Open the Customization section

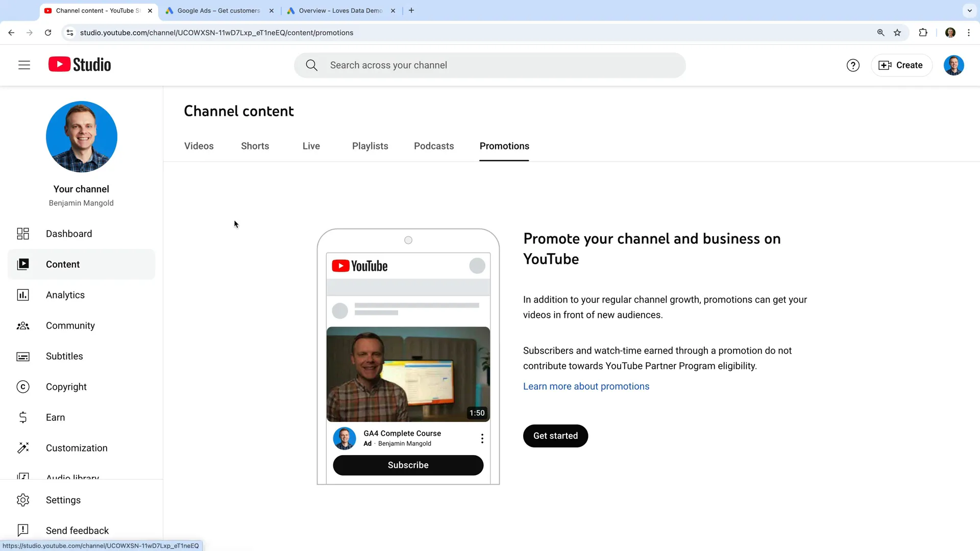(x=77, y=448)
